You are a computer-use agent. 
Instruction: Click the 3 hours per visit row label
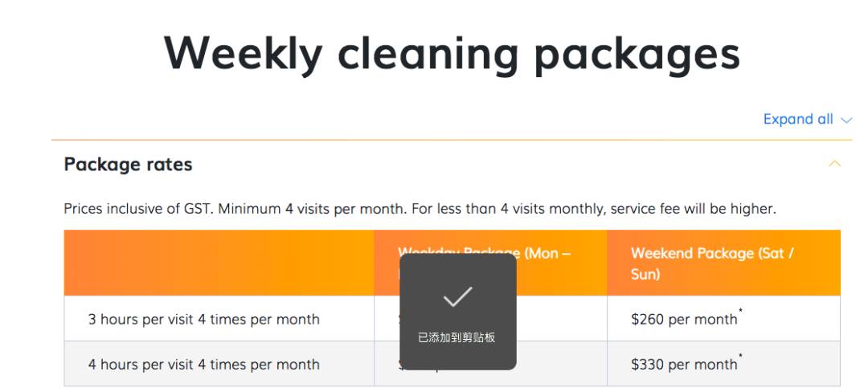coord(203,319)
